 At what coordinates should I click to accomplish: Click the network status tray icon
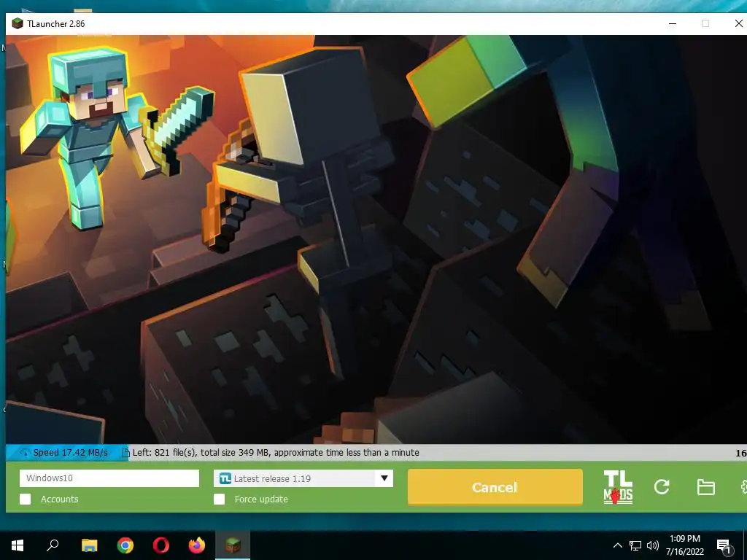click(x=635, y=545)
